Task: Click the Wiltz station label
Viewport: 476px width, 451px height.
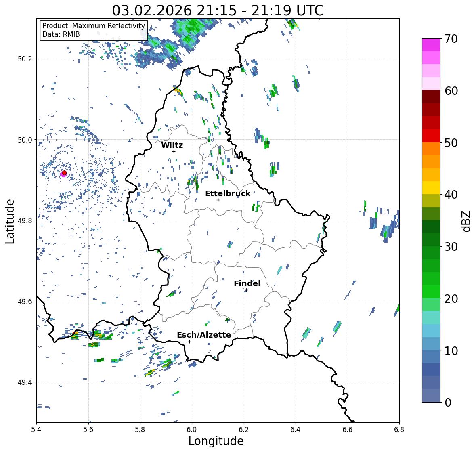Action: coord(172,145)
